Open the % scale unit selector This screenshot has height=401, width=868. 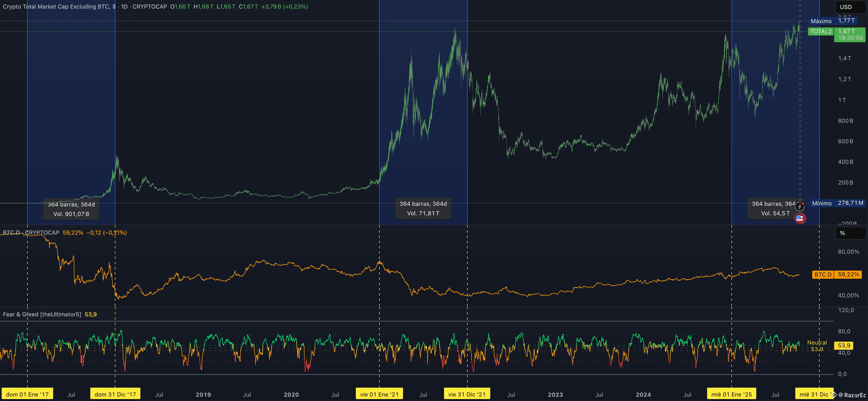pyautogui.click(x=850, y=233)
